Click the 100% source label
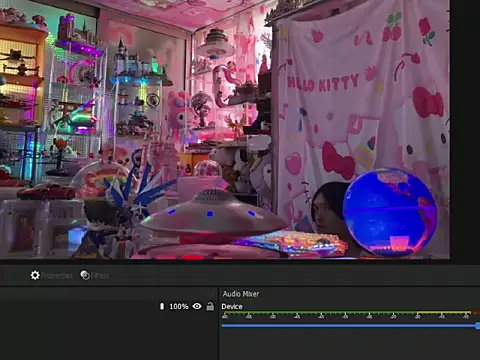Screen dimensions: 480x360 pyautogui.click(x=179, y=306)
